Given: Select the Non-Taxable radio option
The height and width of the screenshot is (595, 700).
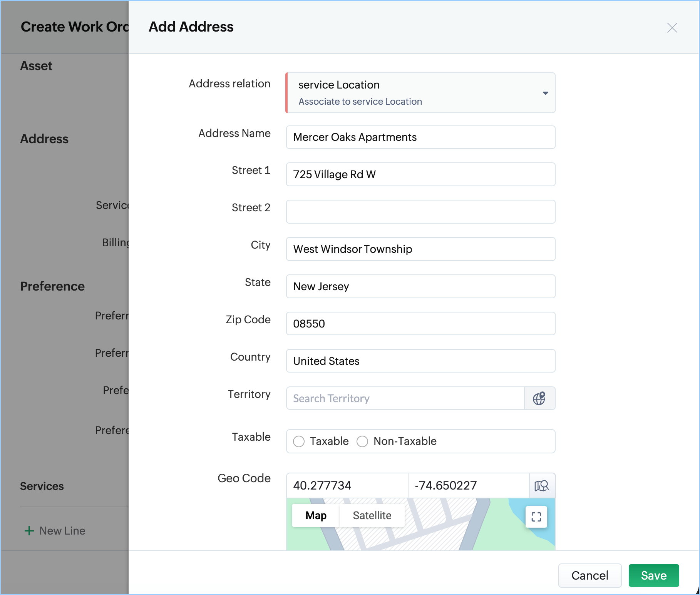Looking at the screenshot, I should tap(362, 441).
